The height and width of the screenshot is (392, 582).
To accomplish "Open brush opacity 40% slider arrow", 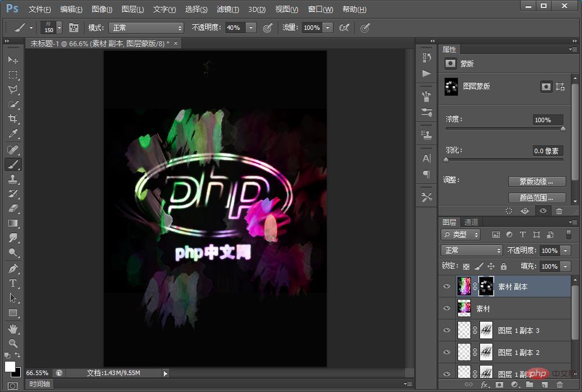I will click(251, 28).
